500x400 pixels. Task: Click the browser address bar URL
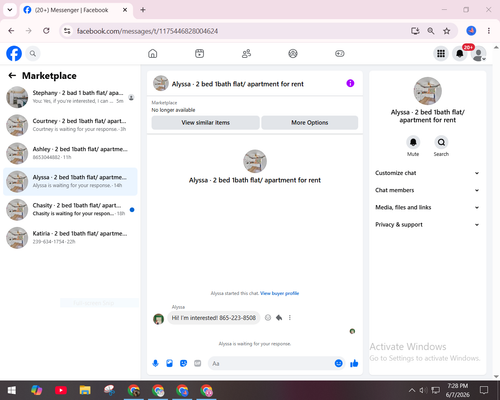point(147,31)
